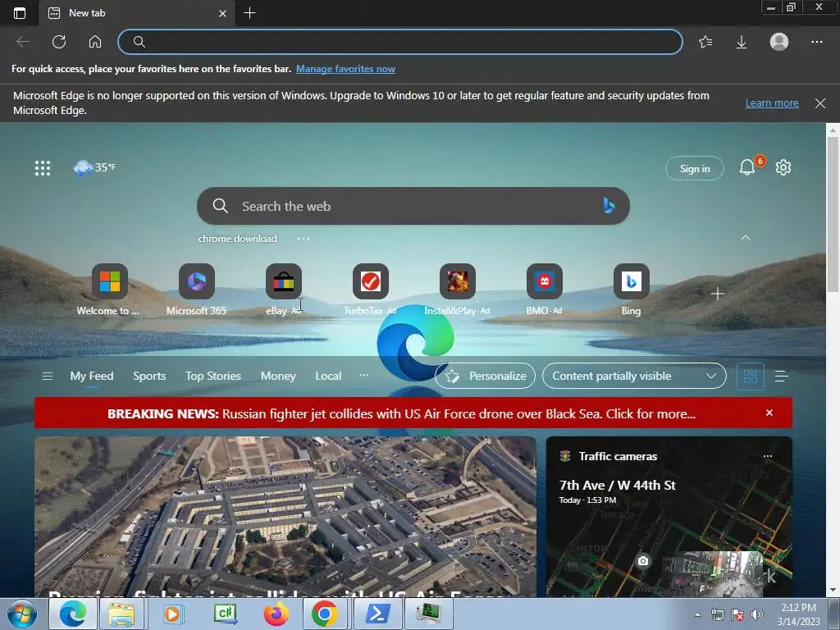The width and height of the screenshot is (840, 630).
Task: Open Traffic cameras card options menu
Action: [768, 456]
